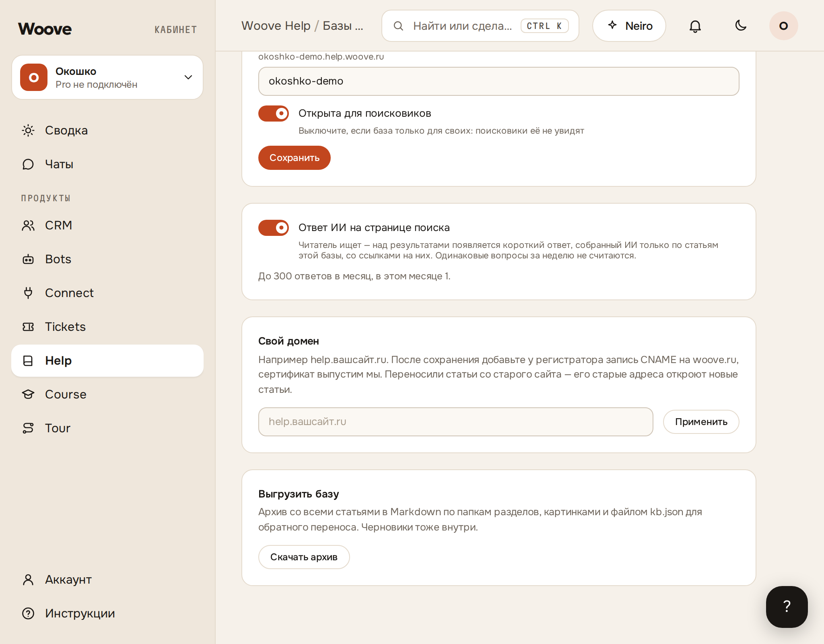The width and height of the screenshot is (824, 644).
Task: Click the Применить button
Action: pos(701,422)
